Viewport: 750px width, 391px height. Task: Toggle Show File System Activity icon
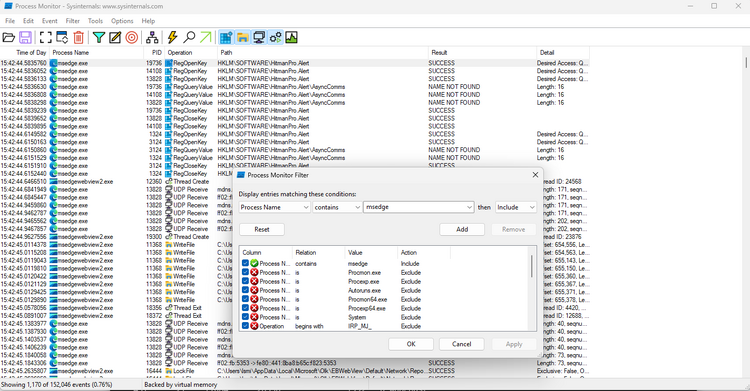tap(243, 37)
